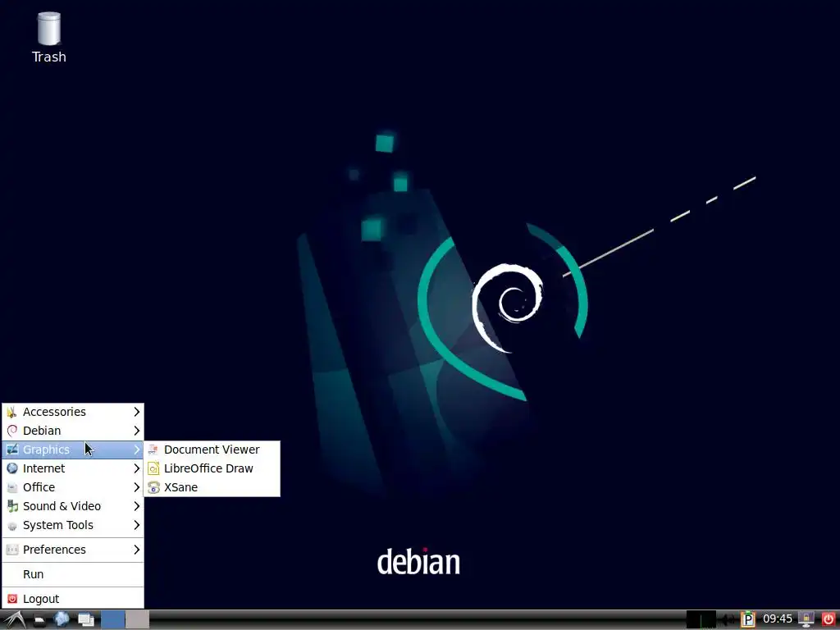The height and width of the screenshot is (630, 840).
Task: Select the Graphics menu category
Action: (x=73, y=450)
